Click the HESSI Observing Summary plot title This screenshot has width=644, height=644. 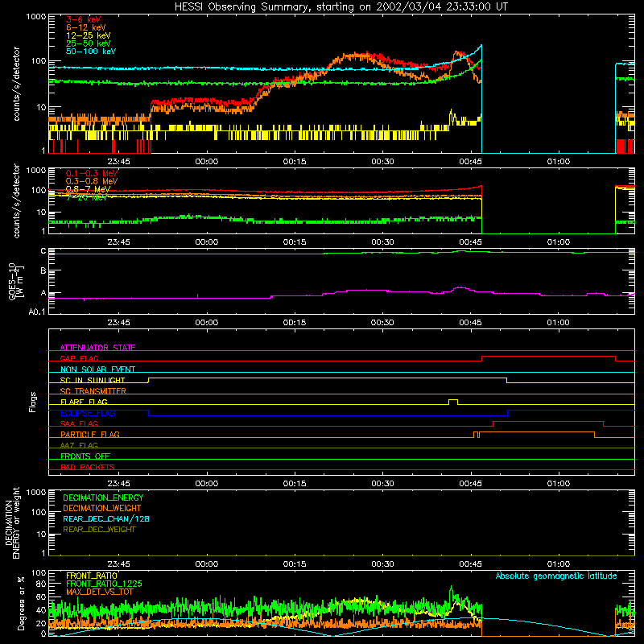[x=341, y=6]
